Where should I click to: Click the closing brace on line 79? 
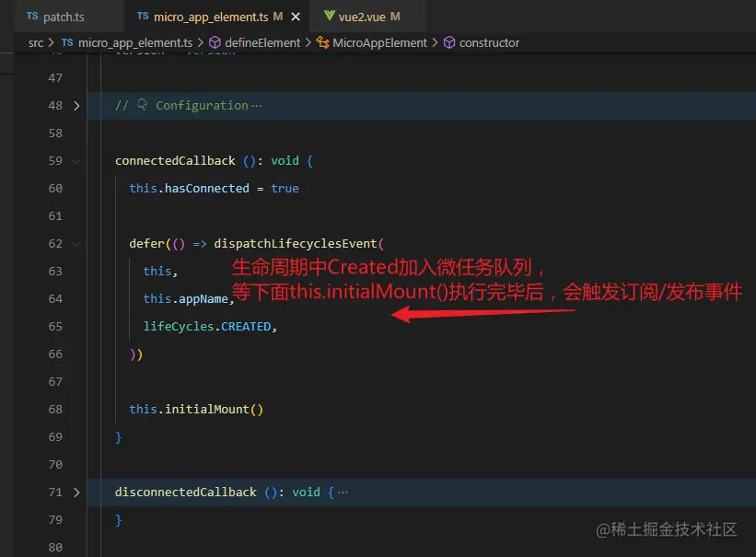(x=119, y=520)
